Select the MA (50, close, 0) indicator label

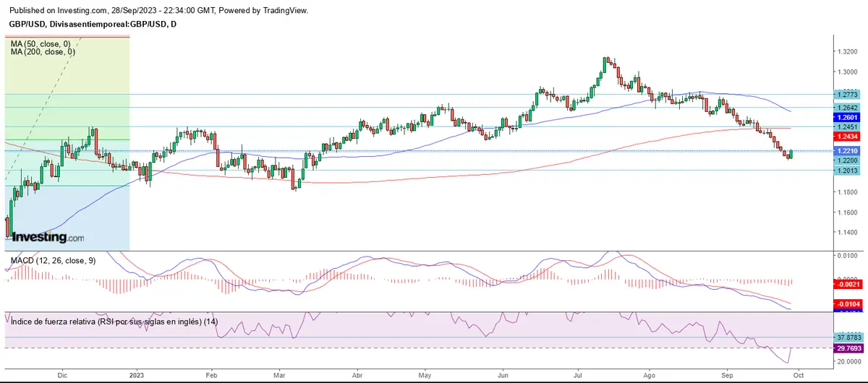(42, 44)
